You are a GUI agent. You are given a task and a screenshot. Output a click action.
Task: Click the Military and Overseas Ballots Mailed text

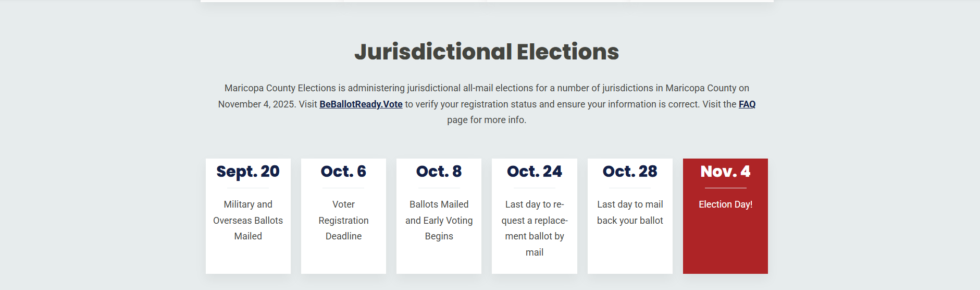[x=248, y=220]
